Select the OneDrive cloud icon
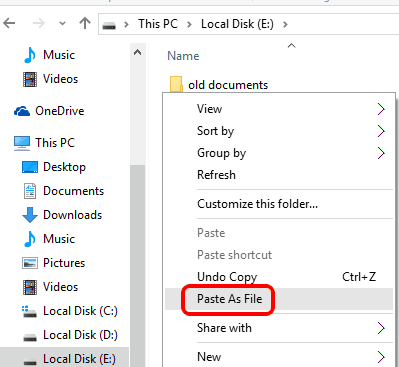Image resolution: width=399 pixels, height=367 pixels. pyautogui.click(x=22, y=111)
